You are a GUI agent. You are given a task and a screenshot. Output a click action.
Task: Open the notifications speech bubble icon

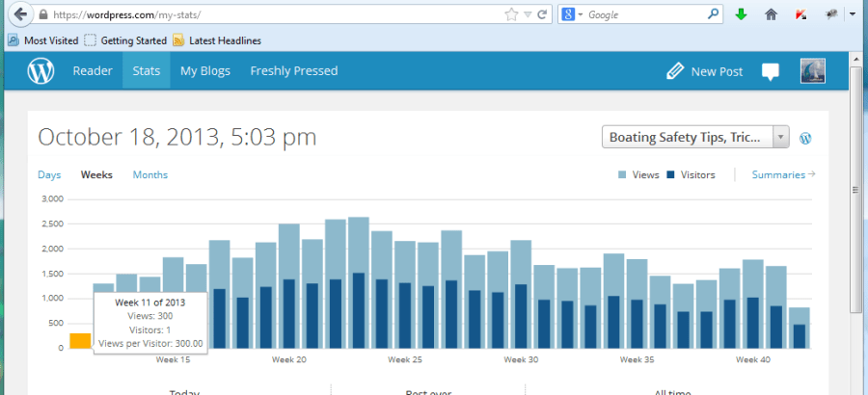[x=770, y=71]
